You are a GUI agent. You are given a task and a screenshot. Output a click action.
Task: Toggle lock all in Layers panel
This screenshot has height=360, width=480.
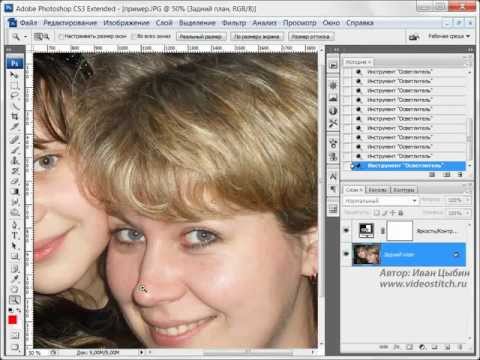[x=400, y=212]
